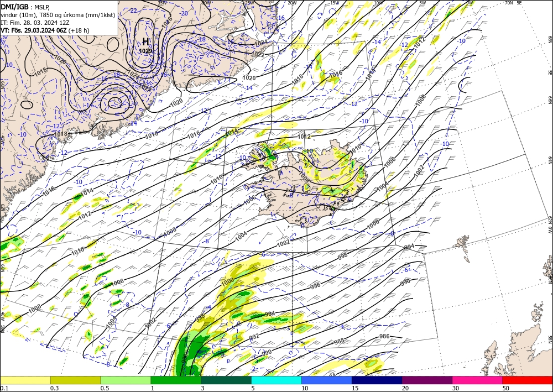The image size is (553, 392).
Task: Click the yellow 0.1–0.3 precipitation legend swatch
Action: [x=25, y=380]
